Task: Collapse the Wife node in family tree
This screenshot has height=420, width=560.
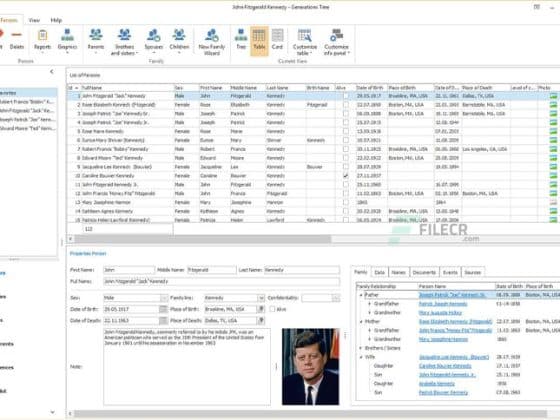Action: click(x=361, y=357)
